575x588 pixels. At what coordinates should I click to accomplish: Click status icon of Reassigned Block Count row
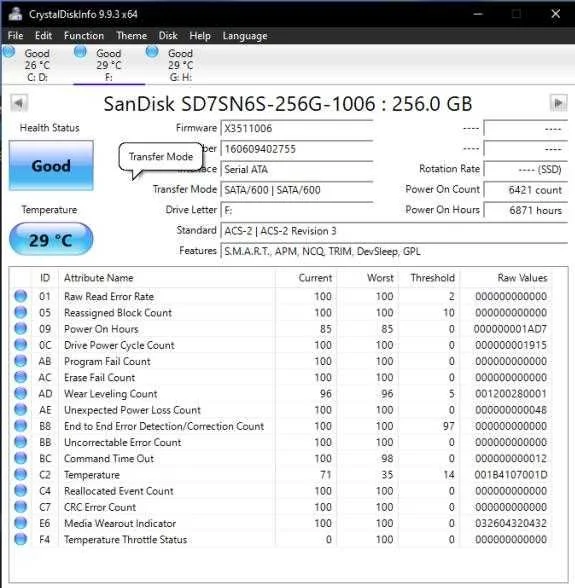click(21, 312)
